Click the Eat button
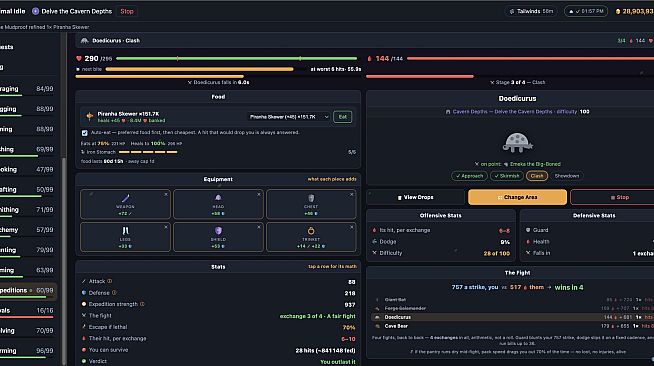This screenshot has width=654, height=366. coord(342,117)
